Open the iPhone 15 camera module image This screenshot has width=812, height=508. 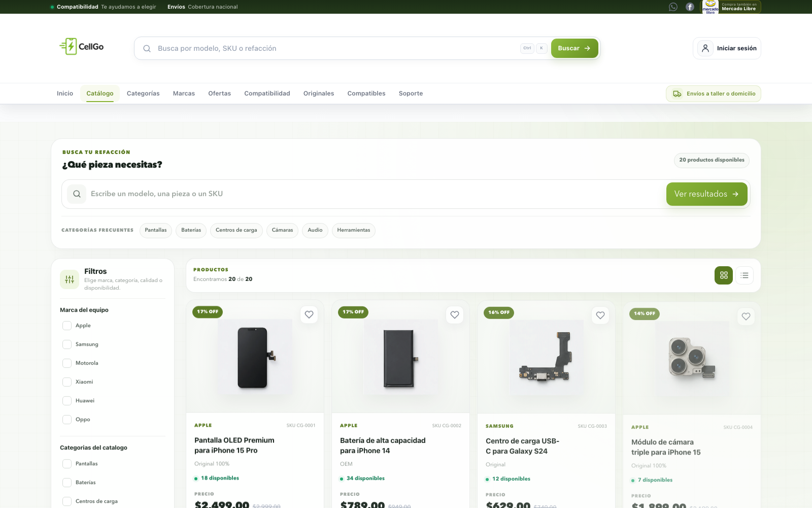tap(692, 359)
